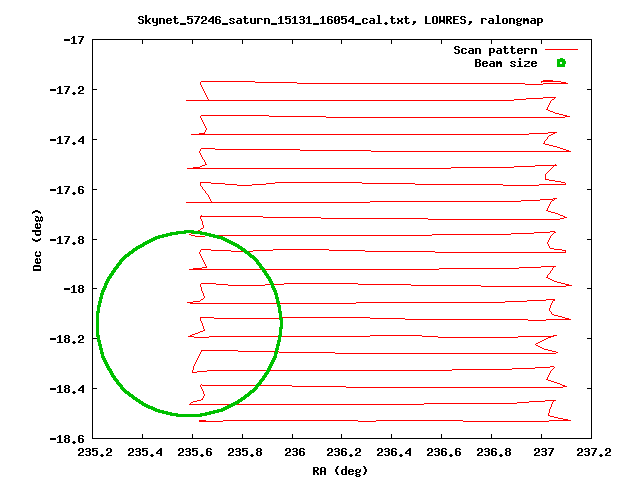The image size is (640, 480).
Task: Click the 236.8 RA axis tick label
Action: [x=494, y=452]
